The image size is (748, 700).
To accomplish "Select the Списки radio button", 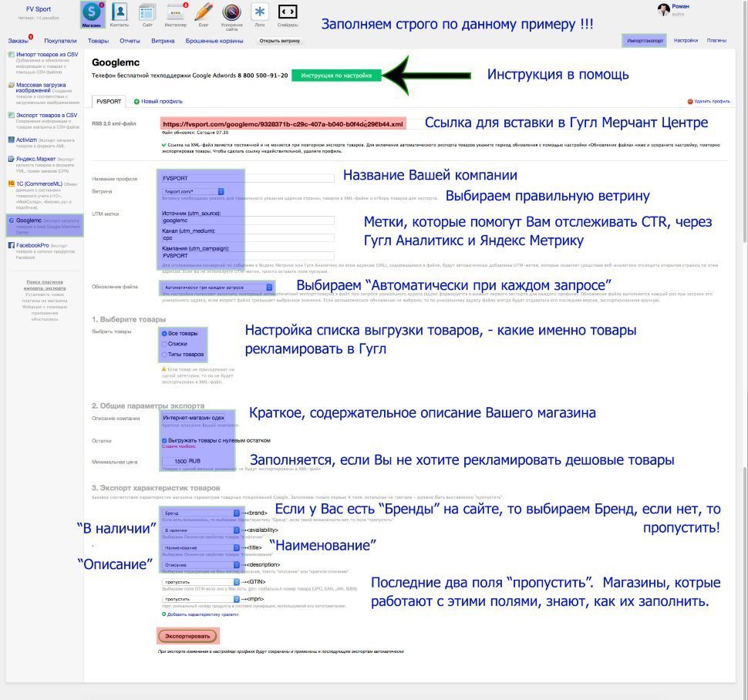I will coord(165,344).
